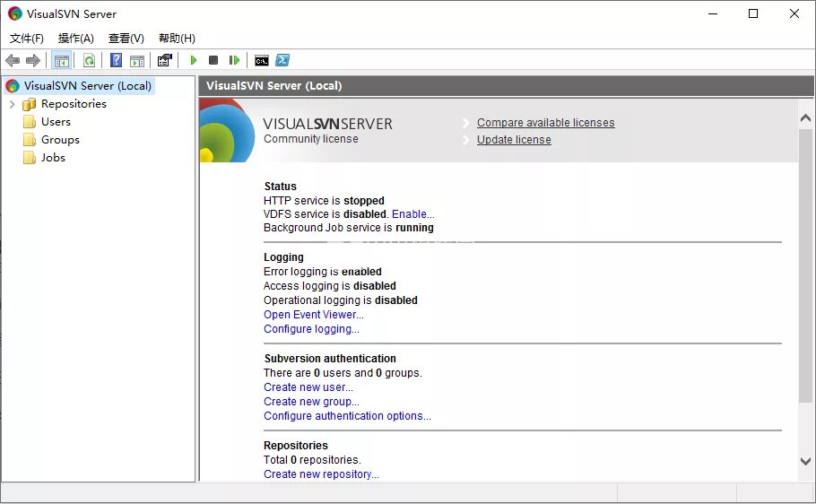The height and width of the screenshot is (504, 816).
Task: Stop the server with square icon
Action: point(213,60)
